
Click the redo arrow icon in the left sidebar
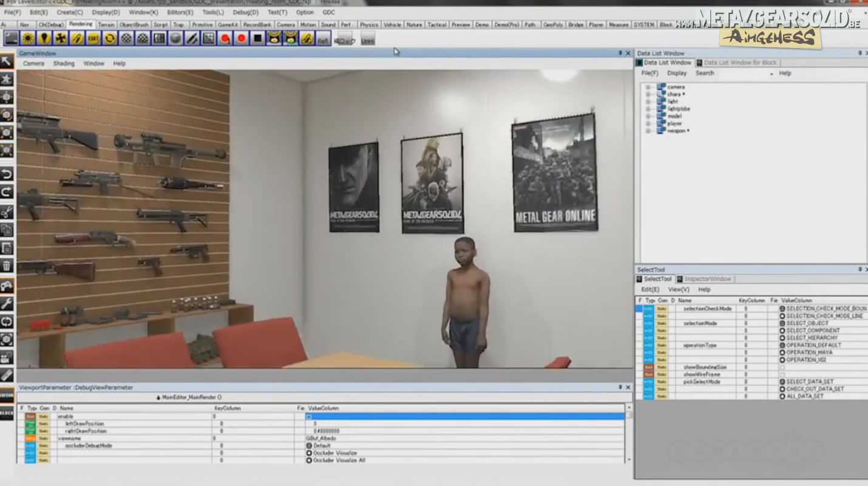click(x=7, y=193)
